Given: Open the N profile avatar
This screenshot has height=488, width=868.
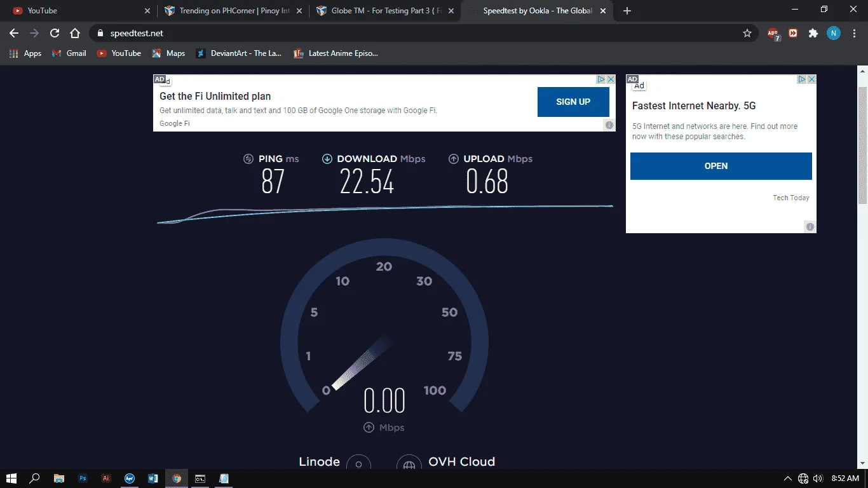Looking at the screenshot, I should pyautogui.click(x=834, y=33).
